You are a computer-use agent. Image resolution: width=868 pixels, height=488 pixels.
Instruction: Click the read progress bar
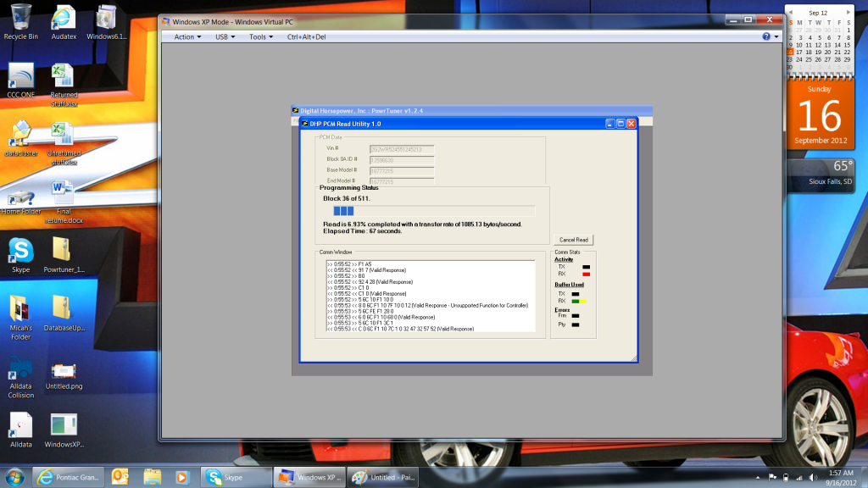tap(434, 211)
